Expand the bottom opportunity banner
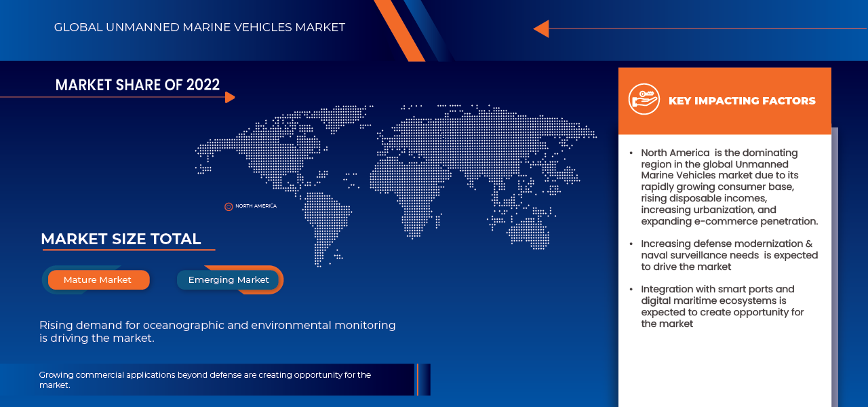This screenshot has height=407, width=868. pos(224,379)
